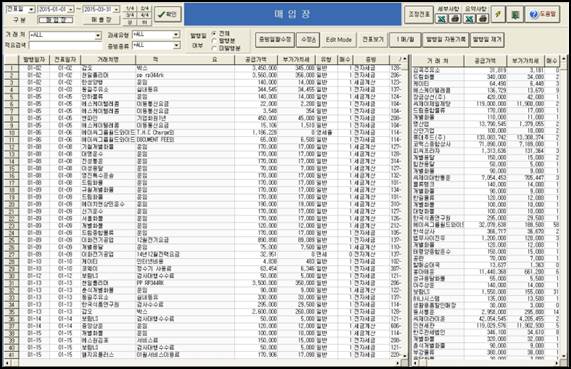Expand the 과세유형 dropdown

pyautogui.click(x=176, y=34)
